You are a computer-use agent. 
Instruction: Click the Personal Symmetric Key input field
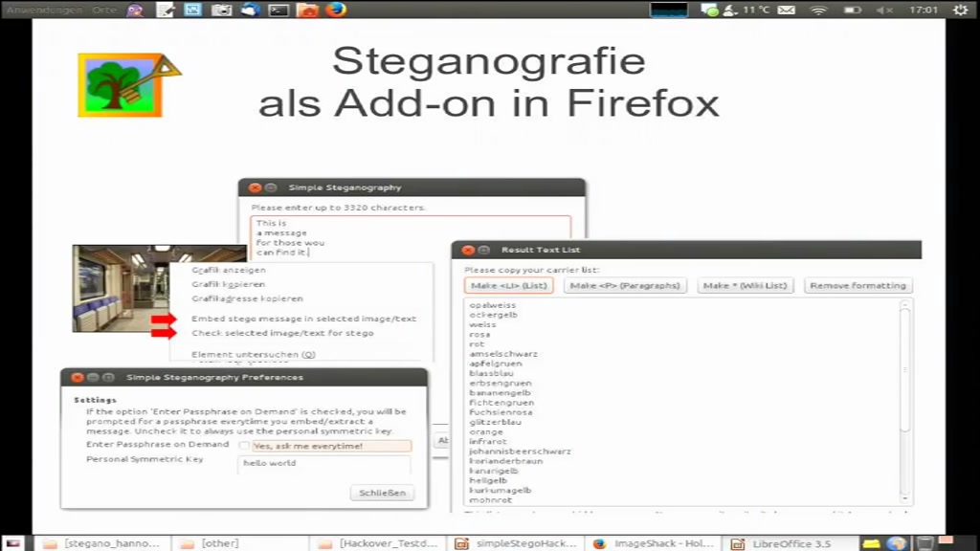pos(323,464)
